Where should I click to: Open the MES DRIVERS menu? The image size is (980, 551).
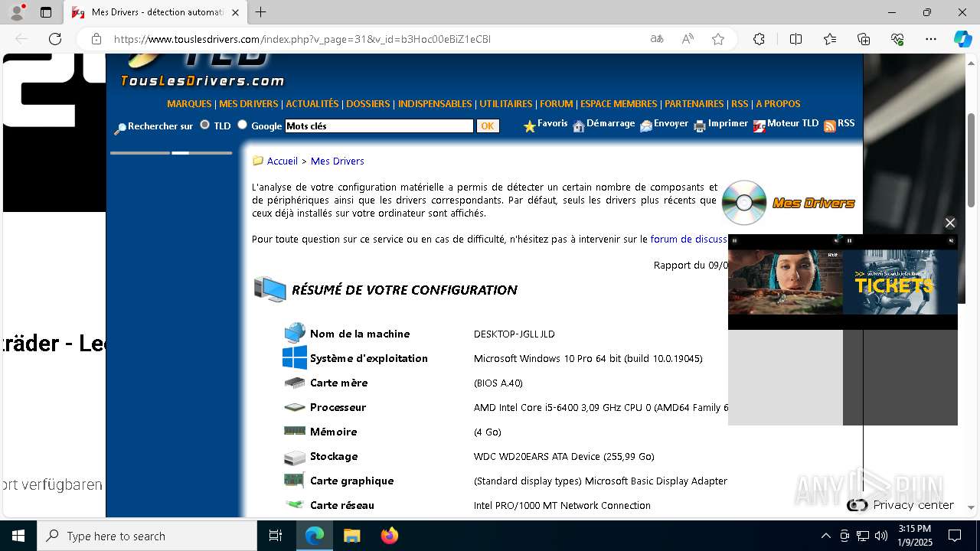(249, 104)
